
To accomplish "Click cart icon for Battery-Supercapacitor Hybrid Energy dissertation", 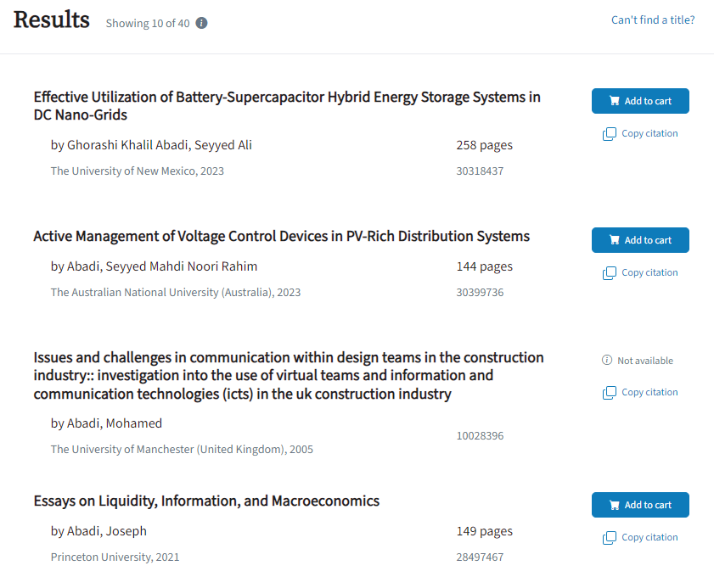I will point(615,101).
